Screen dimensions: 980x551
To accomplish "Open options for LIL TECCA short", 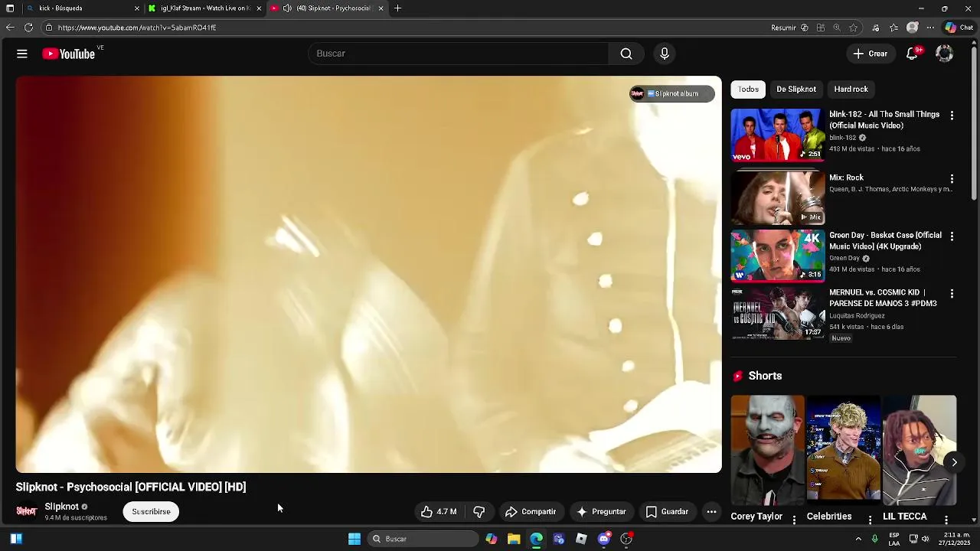I will click(946, 520).
